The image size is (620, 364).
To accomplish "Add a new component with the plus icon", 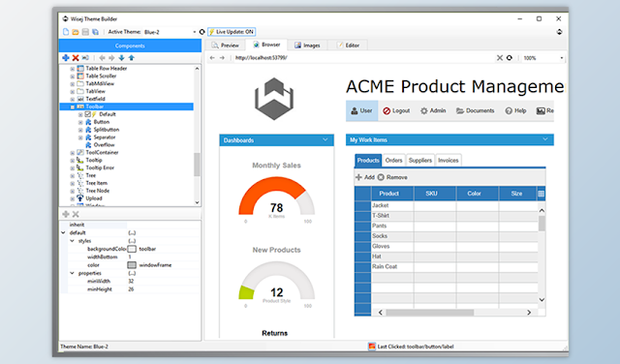I will click(x=66, y=58).
